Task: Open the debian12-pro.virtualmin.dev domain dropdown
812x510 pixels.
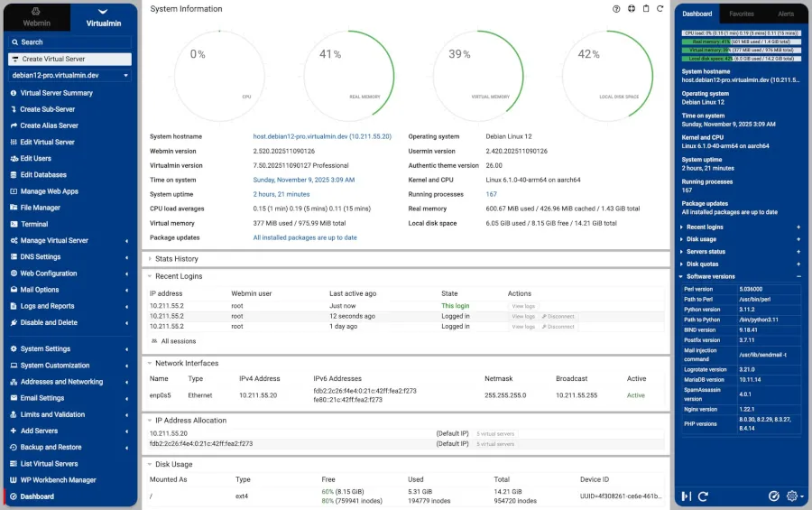Action: click(x=70, y=76)
